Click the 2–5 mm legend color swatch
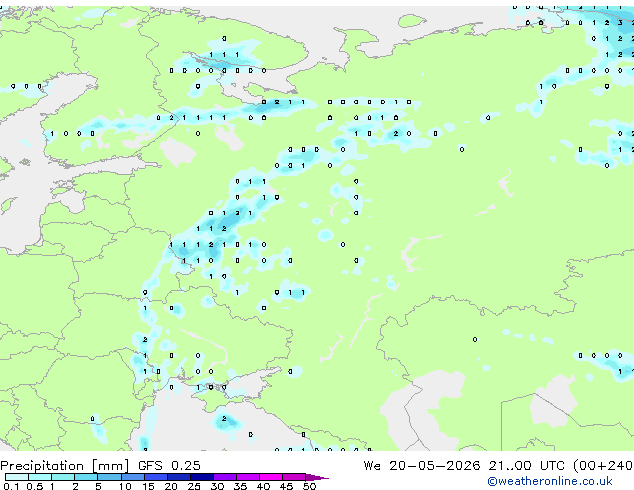This screenshot has height=490, width=634. tap(86, 477)
